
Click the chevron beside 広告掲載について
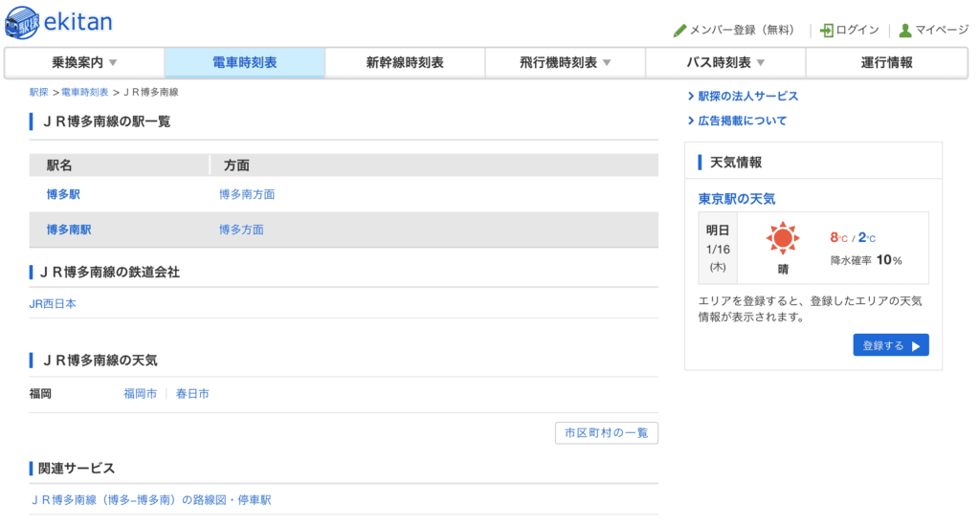(x=691, y=121)
